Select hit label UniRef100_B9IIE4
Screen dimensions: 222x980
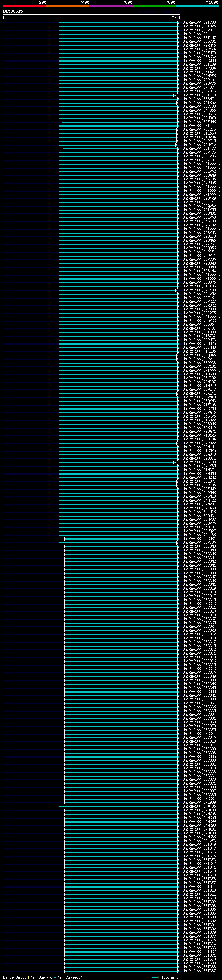coord(199,125)
